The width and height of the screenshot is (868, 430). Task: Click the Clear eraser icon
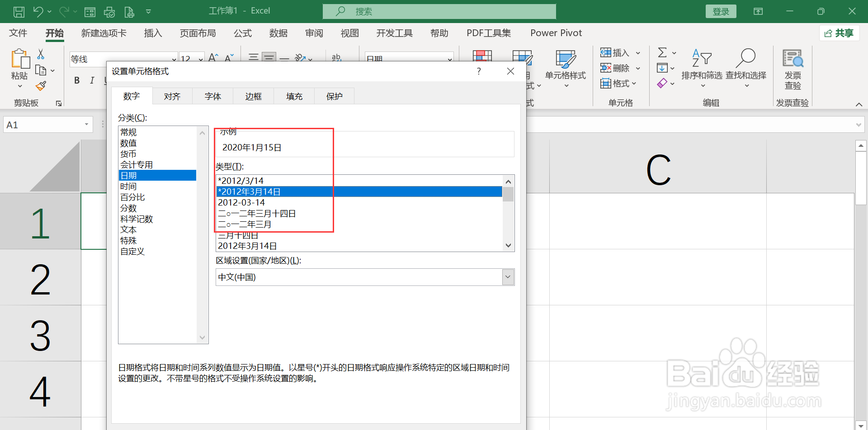[662, 84]
